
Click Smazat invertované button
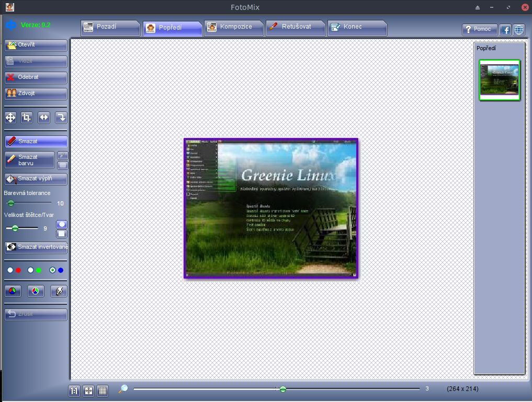(36, 247)
